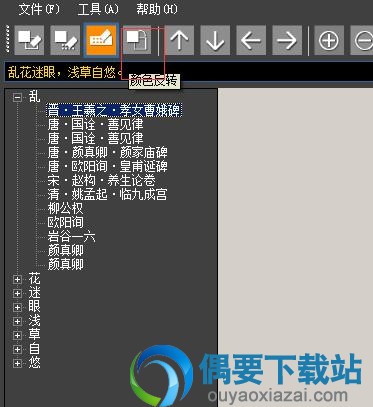Click the up arrow toolbar button
This screenshot has height=407, width=373.
179,40
